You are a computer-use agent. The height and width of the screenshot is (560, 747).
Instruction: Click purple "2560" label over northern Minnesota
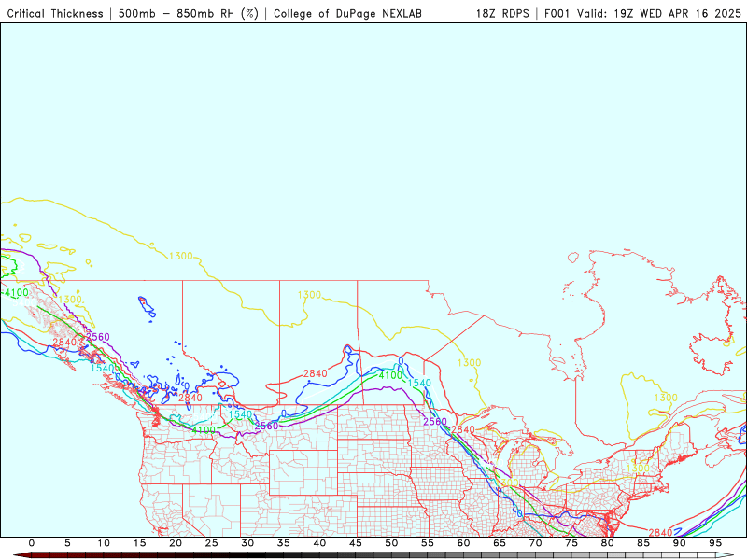coord(435,422)
